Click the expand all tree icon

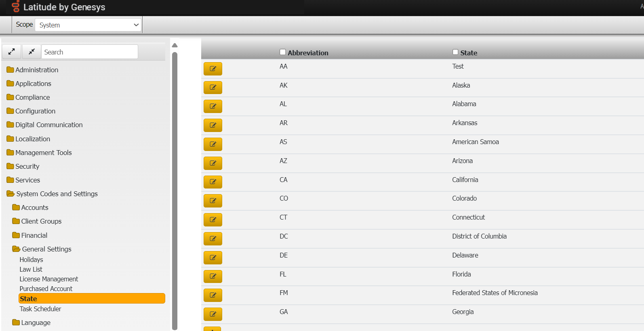click(12, 52)
